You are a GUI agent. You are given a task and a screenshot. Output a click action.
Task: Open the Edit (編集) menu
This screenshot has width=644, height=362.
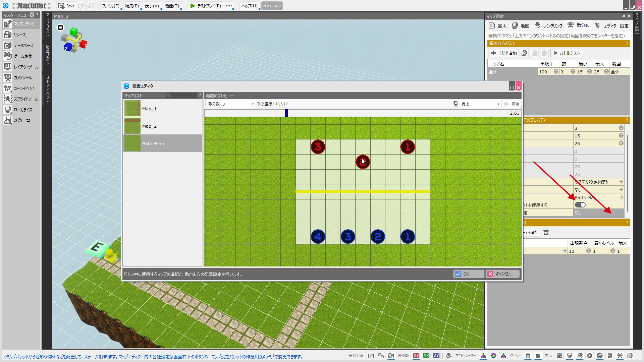(x=132, y=6)
